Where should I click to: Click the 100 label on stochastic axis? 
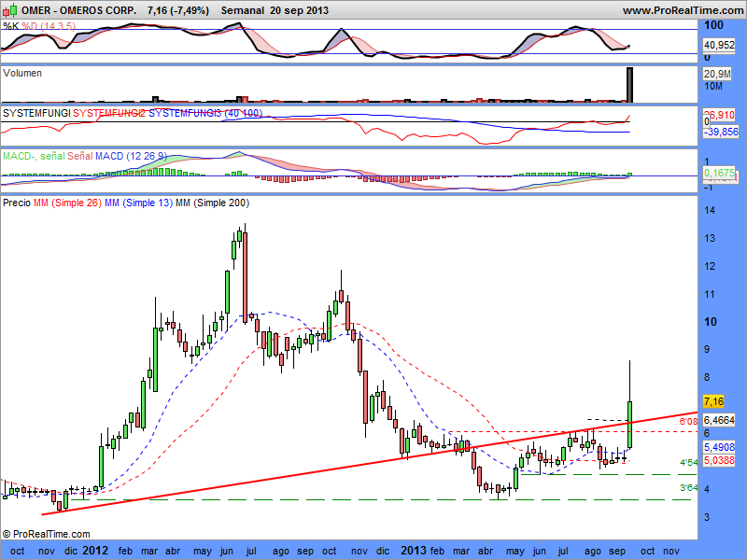click(713, 25)
